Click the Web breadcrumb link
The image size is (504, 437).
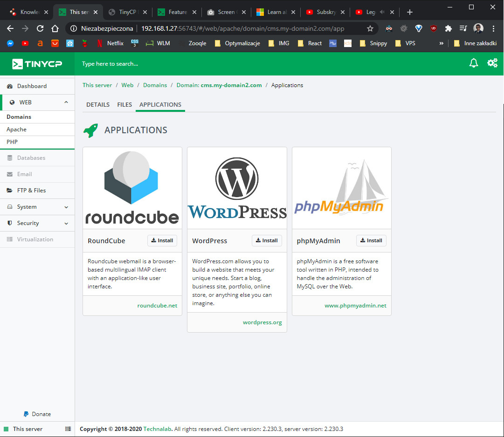tap(127, 85)
